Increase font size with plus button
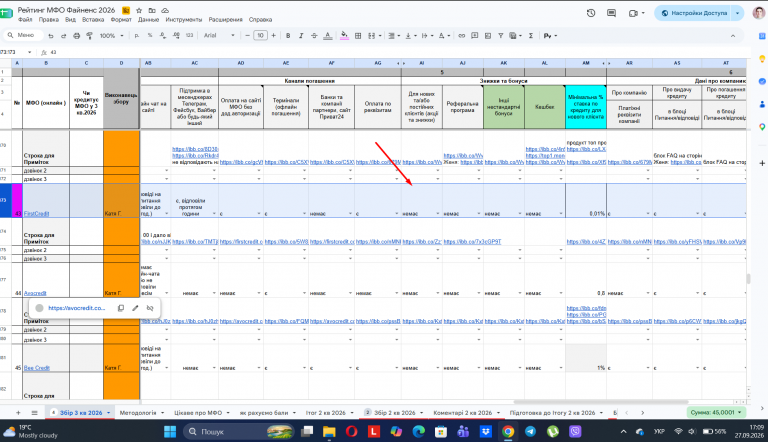Image resolution: width=768 pixels, height=442 pixels. click(x=273, y=35)
